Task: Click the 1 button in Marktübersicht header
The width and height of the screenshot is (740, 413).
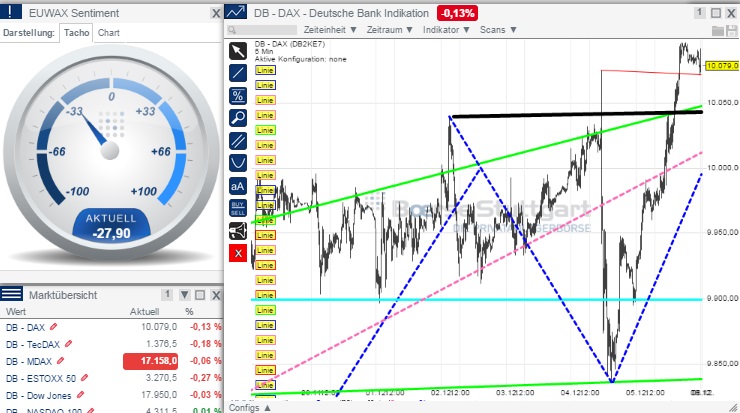Action: click(x=167, y=295)
